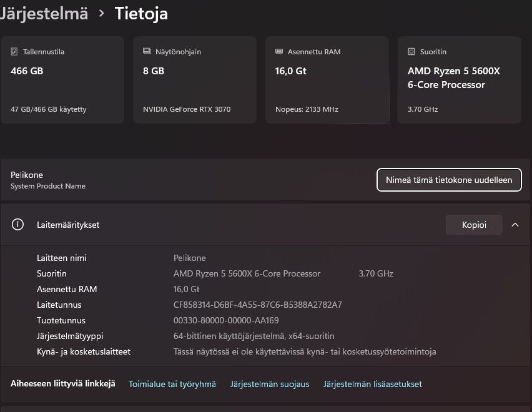Click the graphics card (Näytönohjain) icon
This screenshot has height=412, width=532.
147,52
